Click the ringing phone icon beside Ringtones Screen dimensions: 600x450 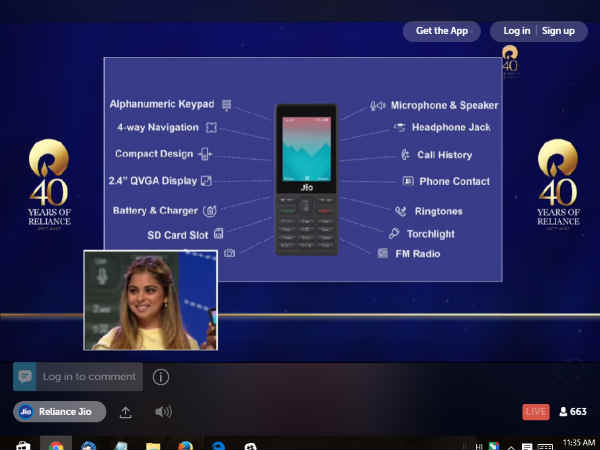[401, 211]
